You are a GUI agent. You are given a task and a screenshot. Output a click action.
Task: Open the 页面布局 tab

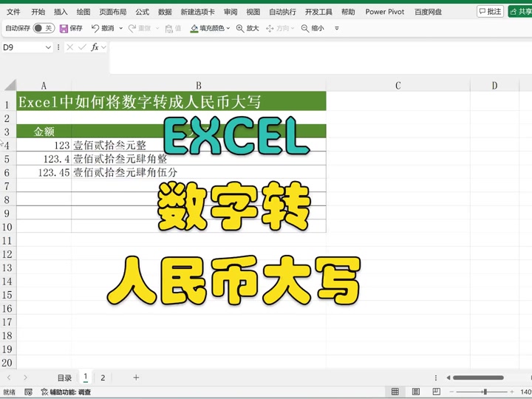point(112,12)
